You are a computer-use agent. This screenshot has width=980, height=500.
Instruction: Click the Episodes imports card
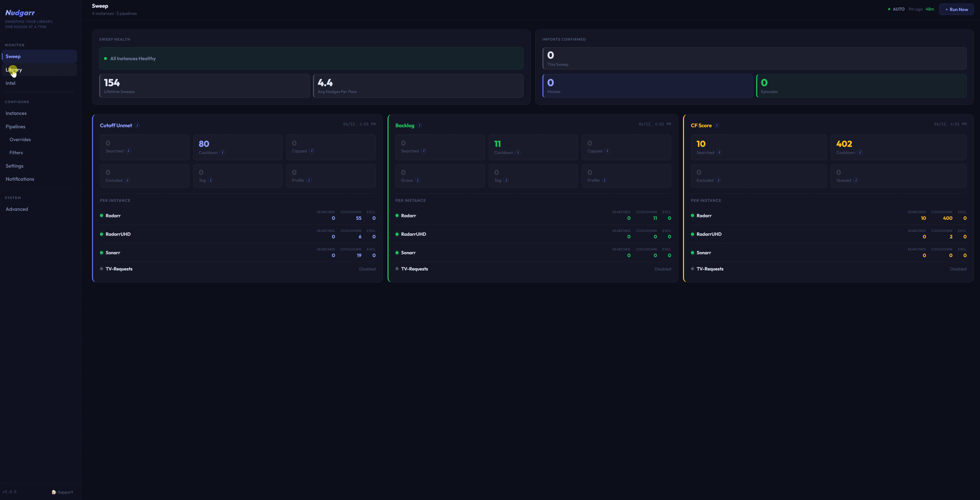point(861,86)
